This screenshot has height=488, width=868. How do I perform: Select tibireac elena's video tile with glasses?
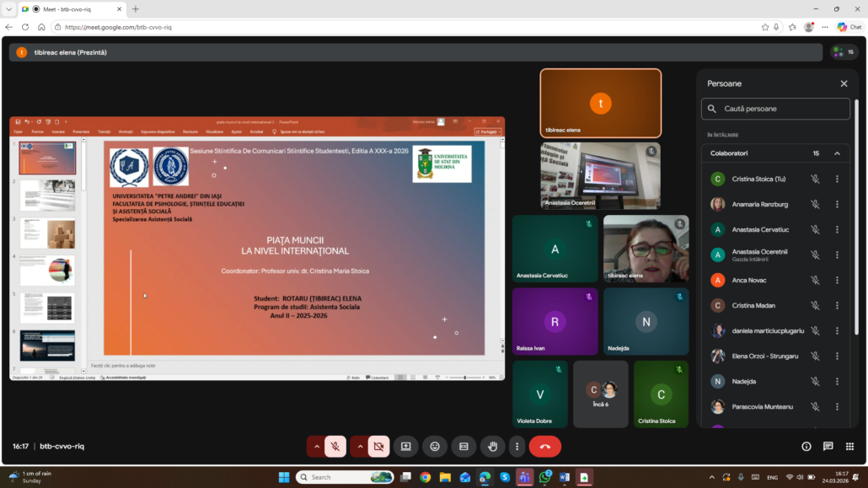[646, 249]
